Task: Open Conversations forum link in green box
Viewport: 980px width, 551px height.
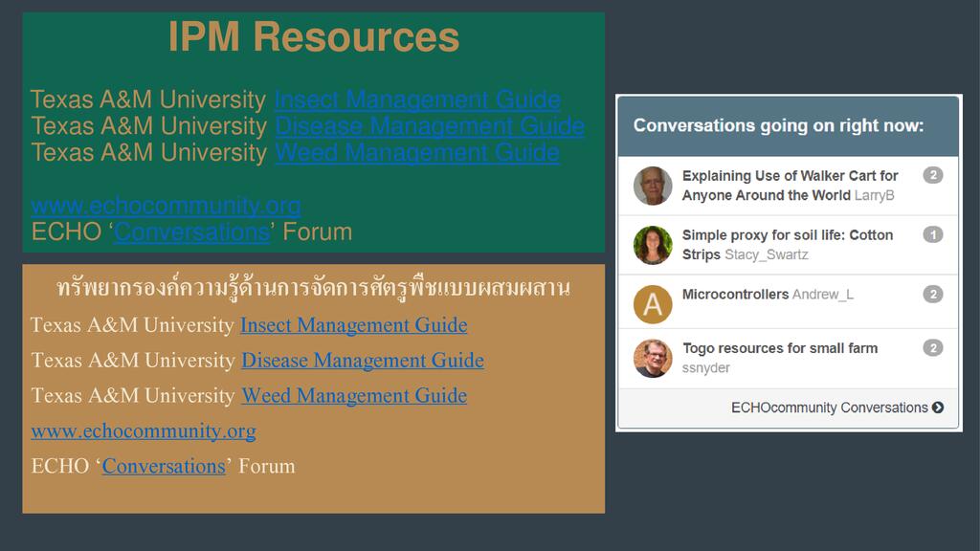Action: point(191,232)
